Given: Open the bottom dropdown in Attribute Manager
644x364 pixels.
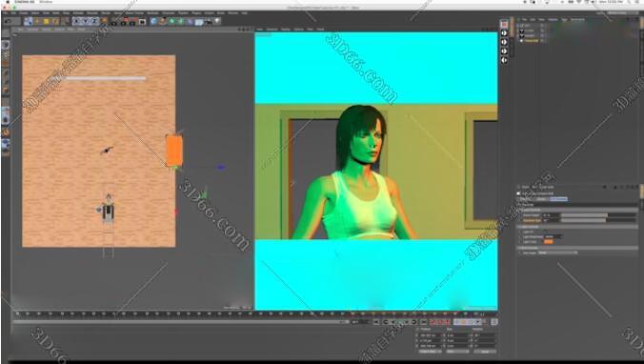Looking at the screenshot, I should tap(557, 253).
